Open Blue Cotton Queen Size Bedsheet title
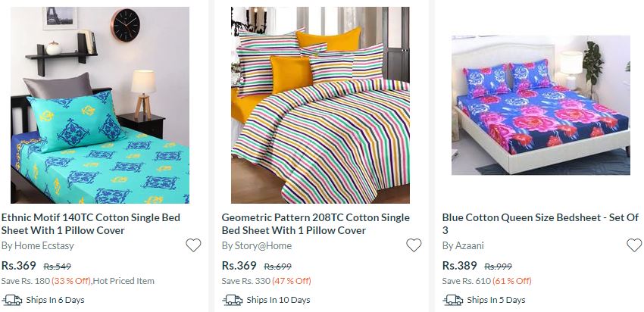 point(540,223)
